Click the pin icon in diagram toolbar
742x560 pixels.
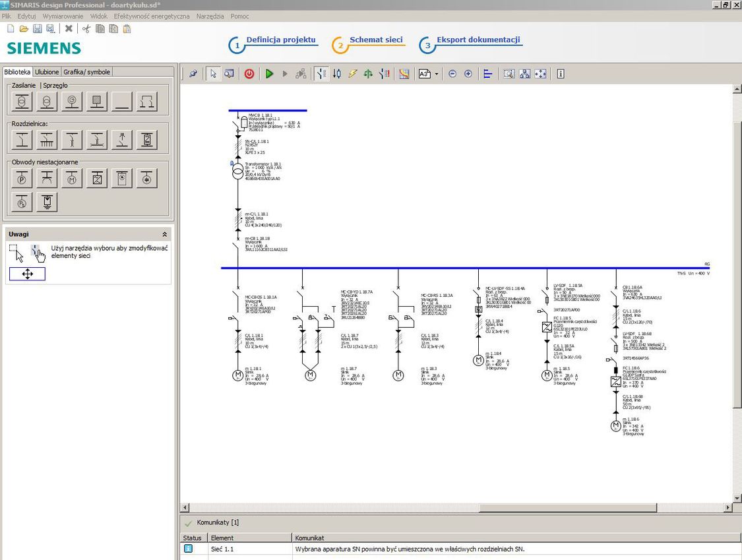coord(193,74)
